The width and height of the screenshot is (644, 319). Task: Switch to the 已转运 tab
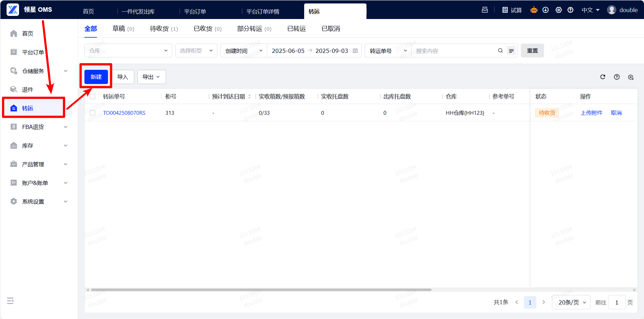[297, 29]
